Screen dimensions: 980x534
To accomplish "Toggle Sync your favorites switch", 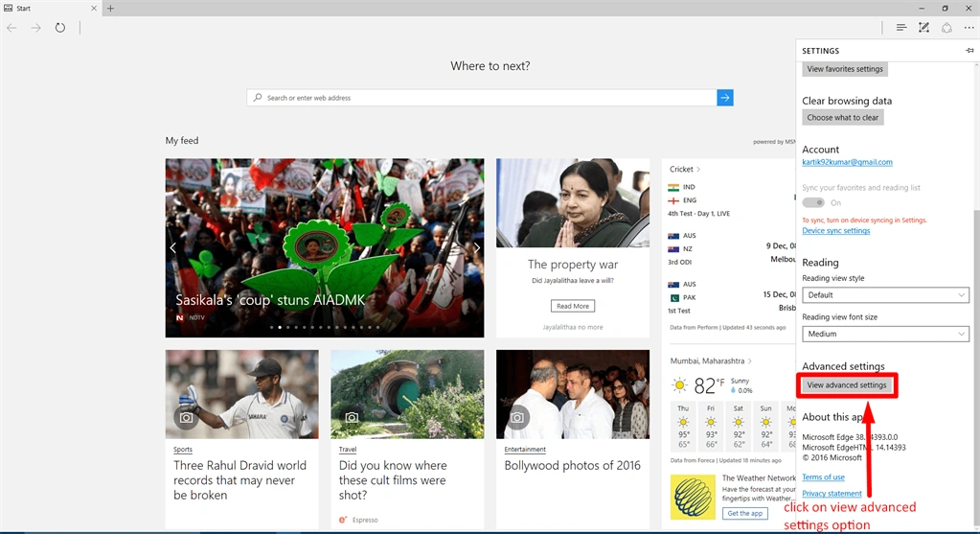I will coord(813,202).
